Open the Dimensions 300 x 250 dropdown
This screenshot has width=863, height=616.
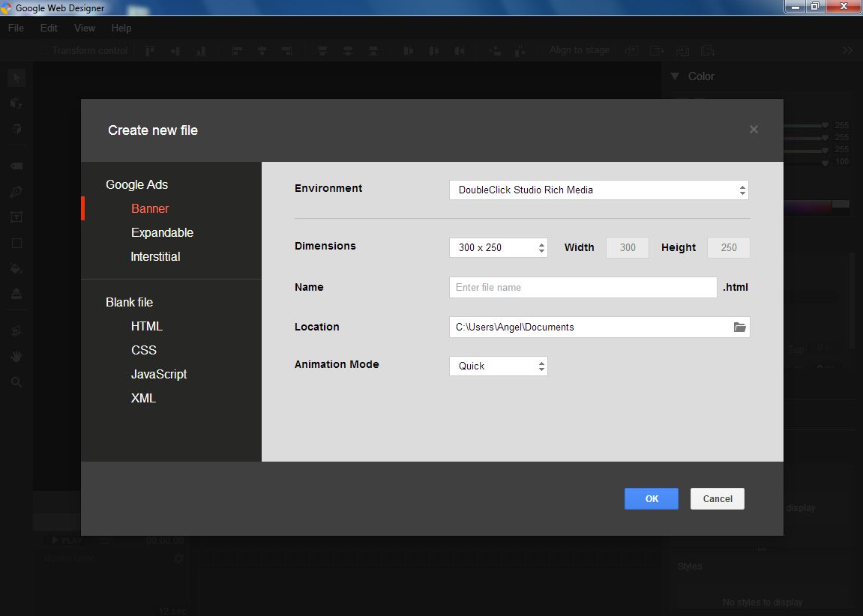(498, 247)
